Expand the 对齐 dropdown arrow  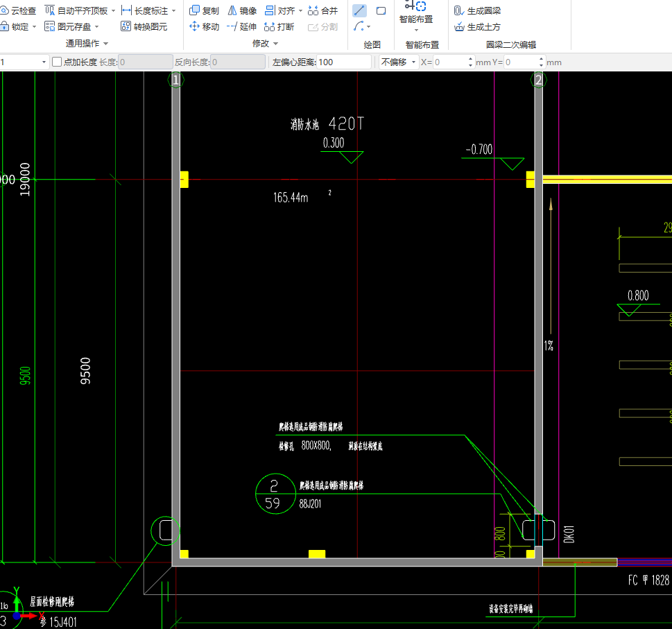tap(300, 10)
